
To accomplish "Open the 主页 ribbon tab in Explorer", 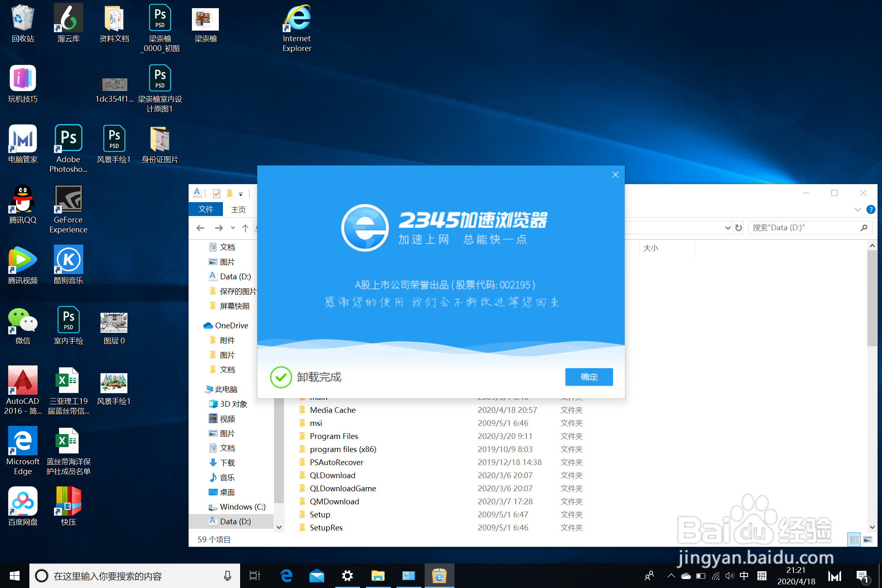I will click(x=238, y=209).
